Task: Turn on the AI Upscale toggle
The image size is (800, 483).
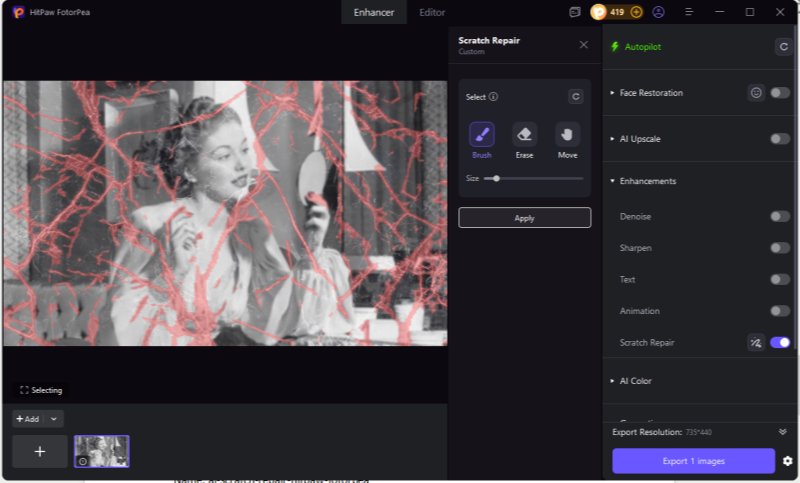Action: (780, 139)
